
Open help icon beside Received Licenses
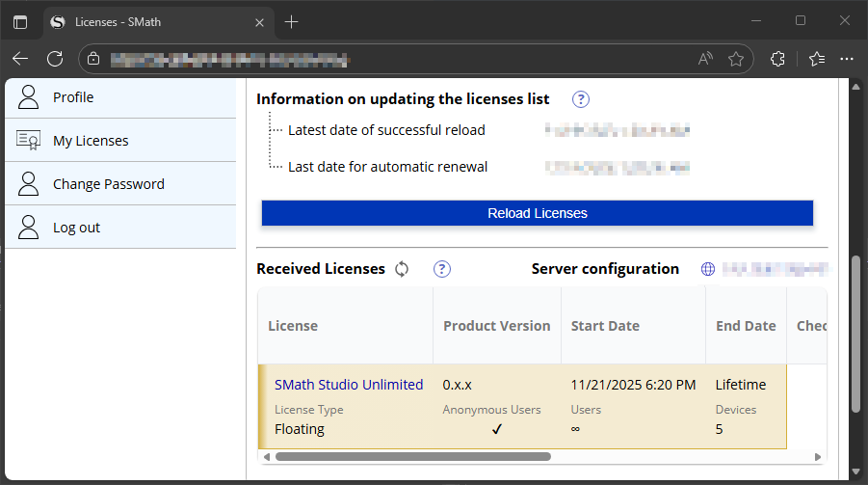coord(442,269)
